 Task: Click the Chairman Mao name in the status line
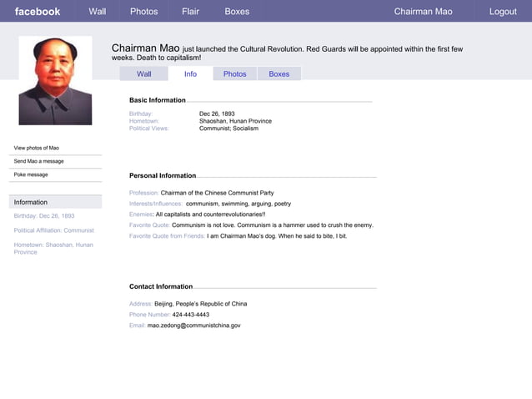coord(146,48)
